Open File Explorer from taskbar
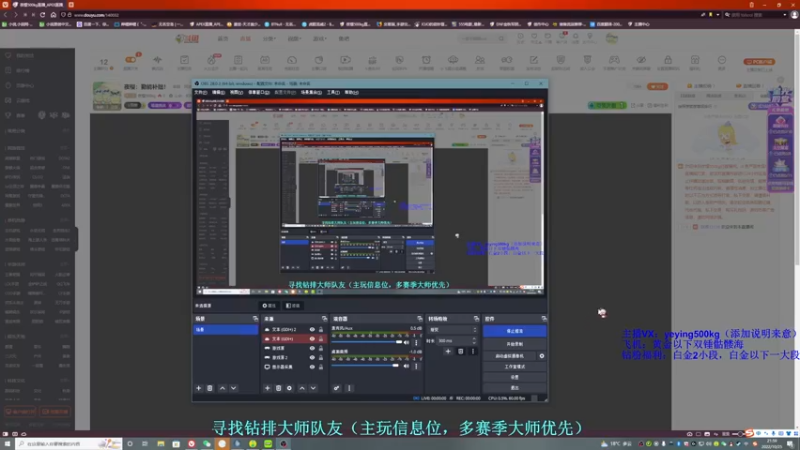Image resolution: width=800 pixels, height=450 pixels. (x=160, y=444)
